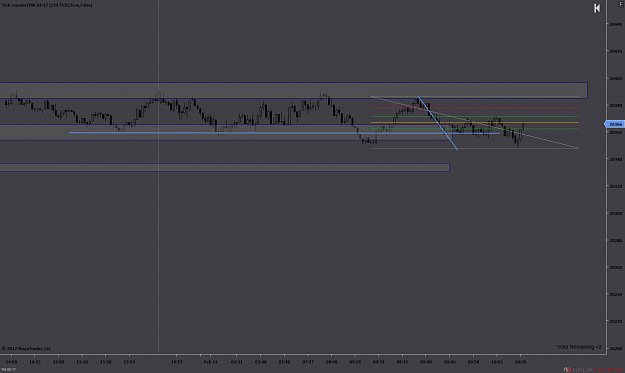Click the 10:09 time axis label
The image size is (625, 373).
(520, 362)
